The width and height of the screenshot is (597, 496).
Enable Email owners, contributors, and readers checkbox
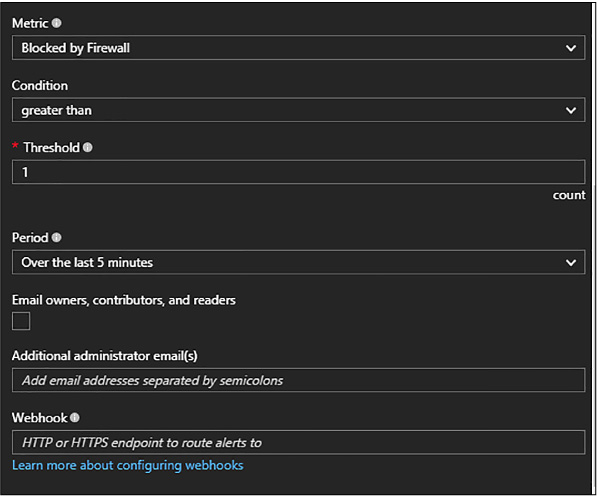click(x=21, y=321)
